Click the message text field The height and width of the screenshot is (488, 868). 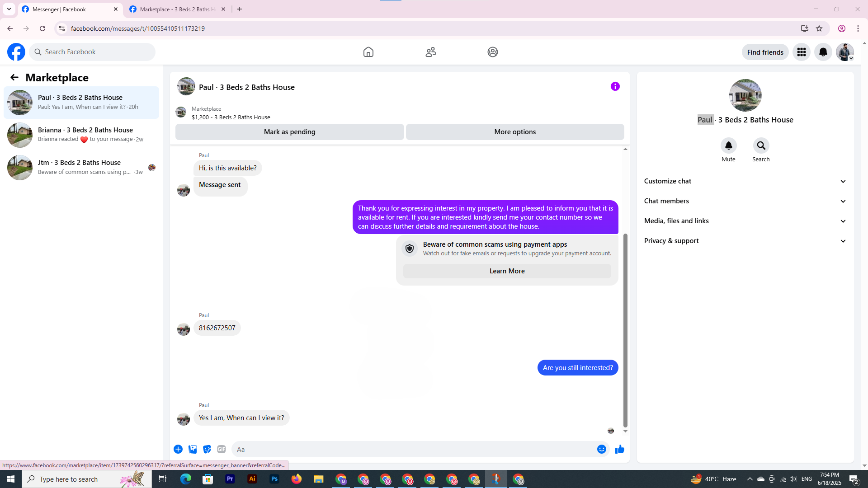click(x=414, y=449)
